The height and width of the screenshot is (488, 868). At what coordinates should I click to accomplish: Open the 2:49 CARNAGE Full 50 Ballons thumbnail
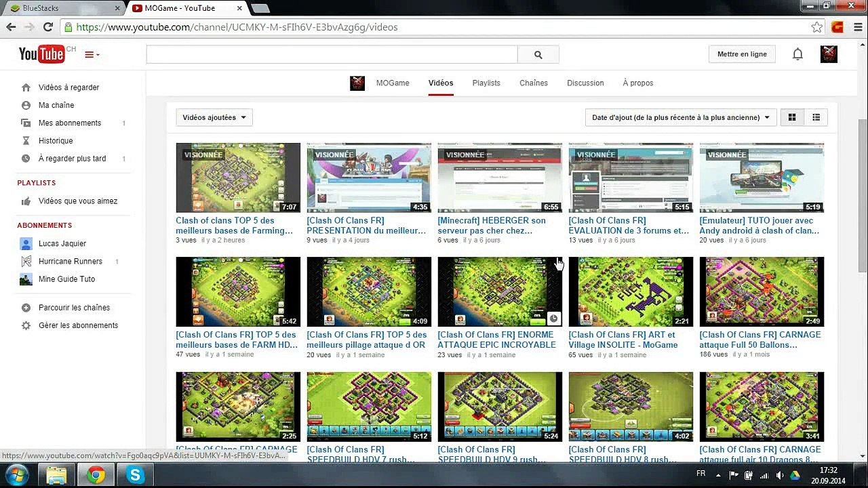(762, 291)
